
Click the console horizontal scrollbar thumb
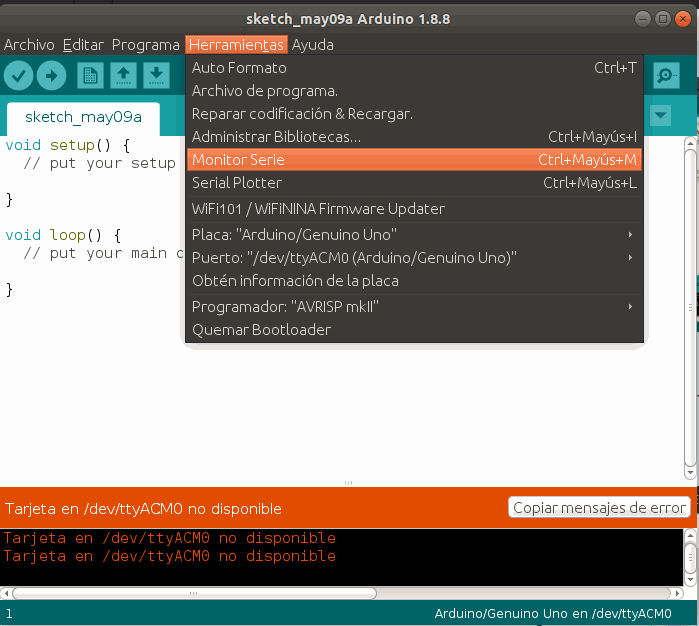pyautogui.click(x=195, y=593)
